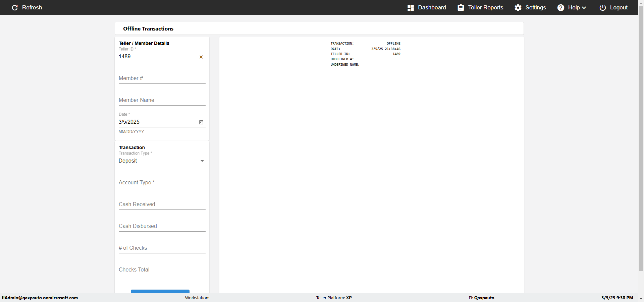Screen dimensions: 644x302
Task: Click the Offline Transactions heading
Action: point(148,29)
